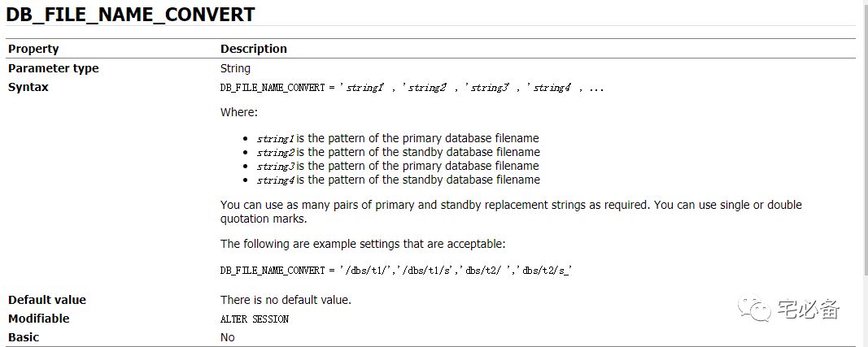
Task: Select the Default value row label
Action: (x=47, y=300)
